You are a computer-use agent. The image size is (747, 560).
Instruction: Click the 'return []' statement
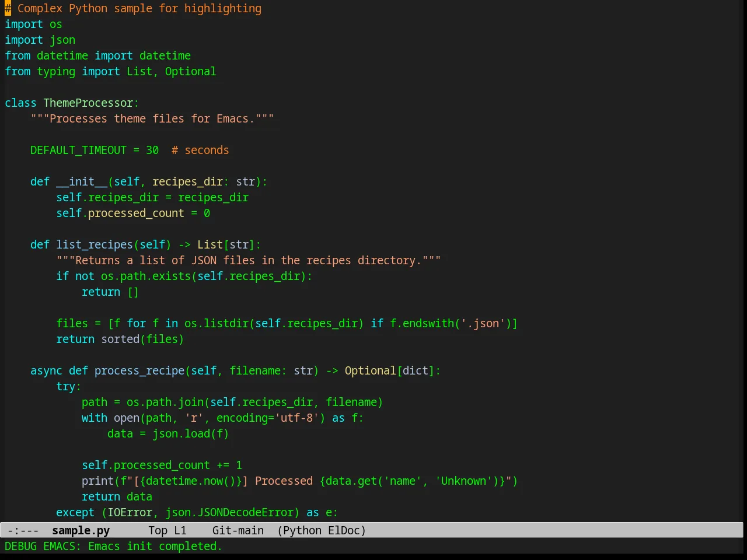click(110, 292)
